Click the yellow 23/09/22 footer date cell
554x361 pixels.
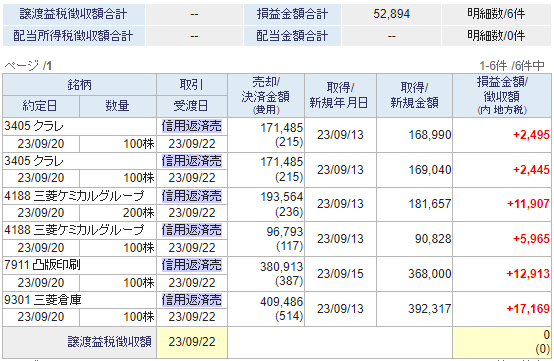click(192, 342)
